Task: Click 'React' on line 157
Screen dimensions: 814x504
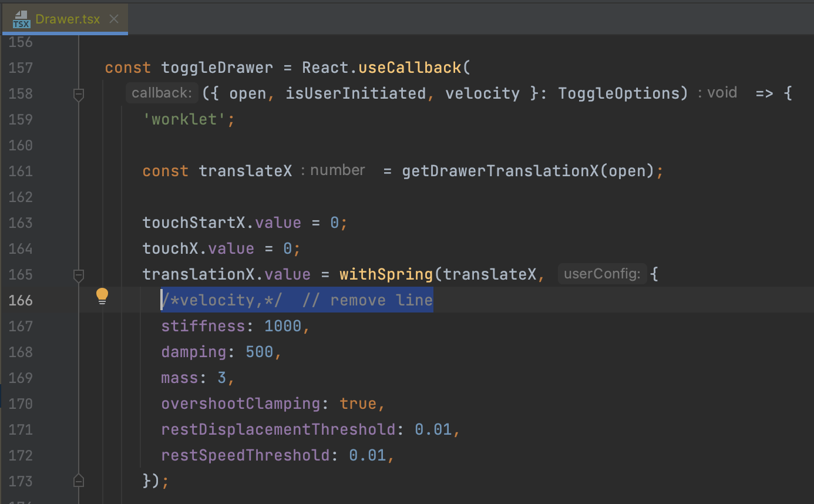Action: point(325,68)
